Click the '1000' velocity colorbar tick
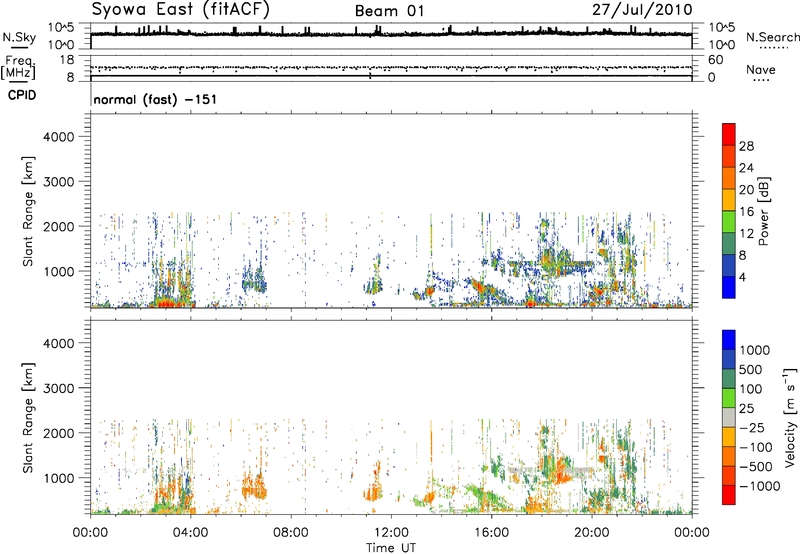This screenshot has height=554, width=800. (x=755, y=350)
